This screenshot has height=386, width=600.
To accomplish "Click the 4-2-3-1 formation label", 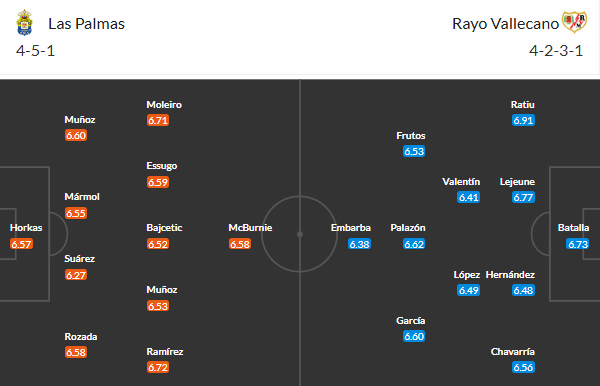I will 556,50.
